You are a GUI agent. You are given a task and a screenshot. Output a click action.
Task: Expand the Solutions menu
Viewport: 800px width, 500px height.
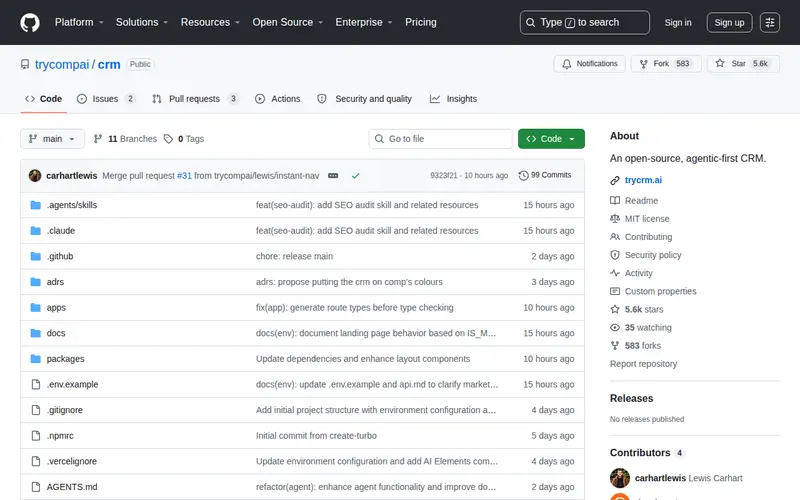pyautogui.click(x=141, y=22)
